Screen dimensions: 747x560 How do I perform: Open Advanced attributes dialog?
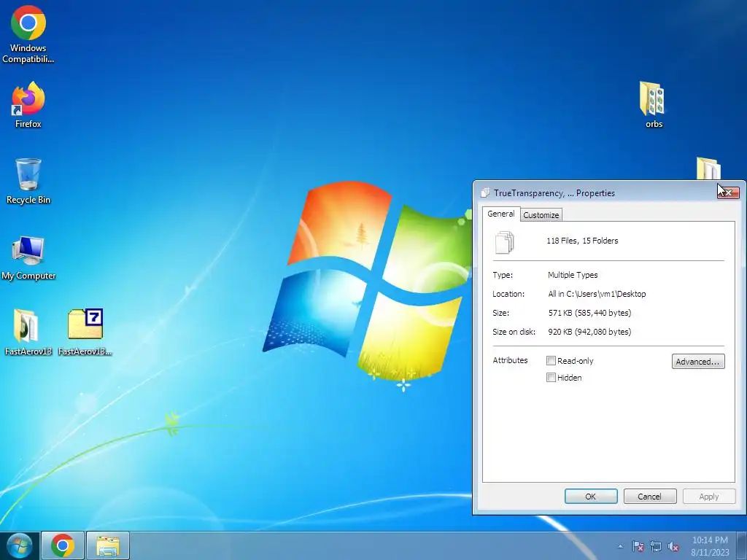pyautogui.click(x=698, y=362)
